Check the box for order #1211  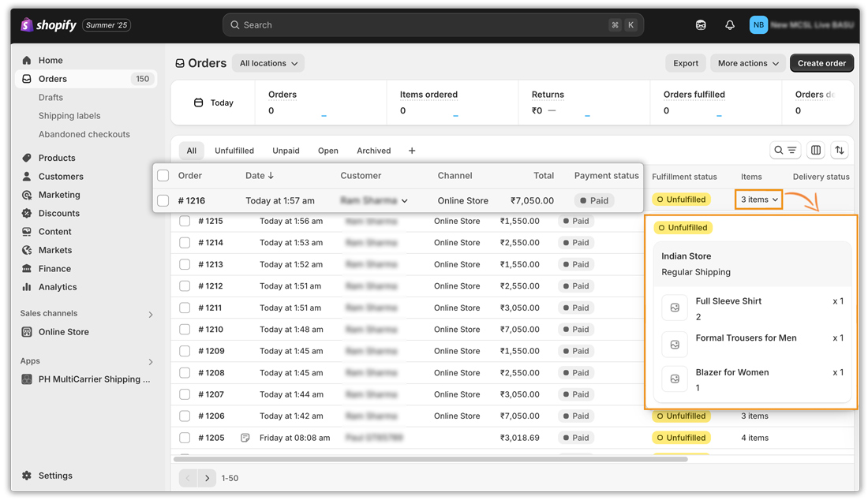coord(185,308)
